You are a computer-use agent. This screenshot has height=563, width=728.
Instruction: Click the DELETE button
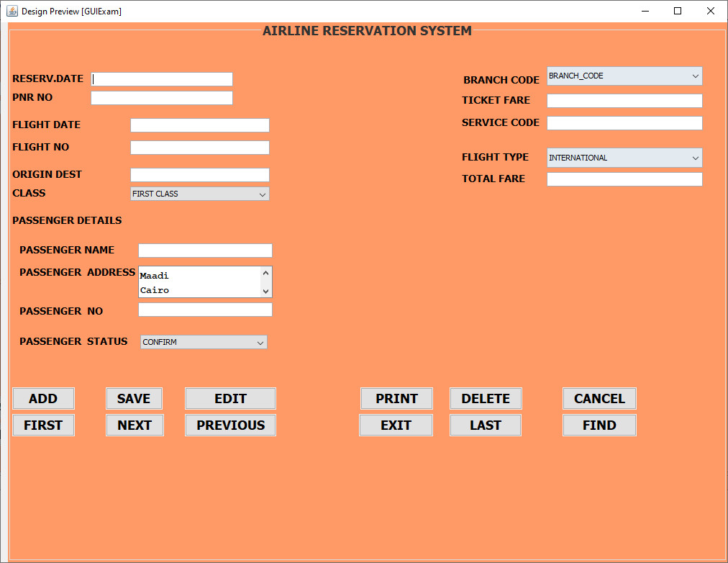(x=486, y=399)
